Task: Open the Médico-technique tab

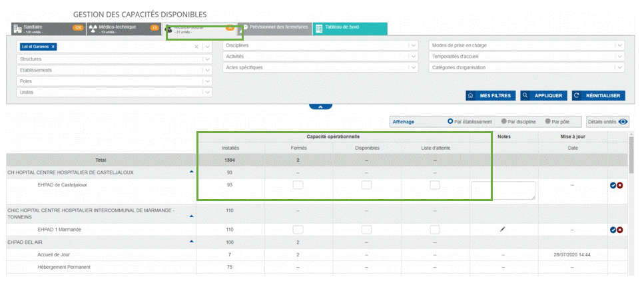Action: (124, 29)
